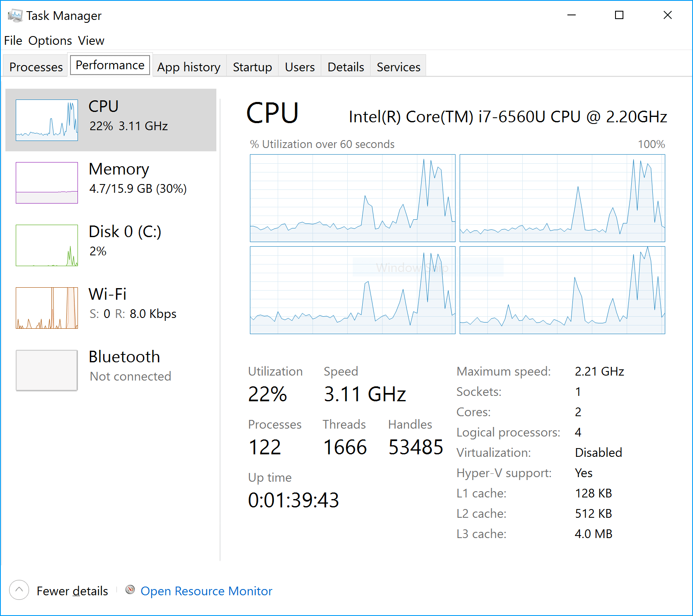Click the Up time value 0:01:39:43
Image resolution: width=693 pixels, height=616 pixels.
(x=293, y=500)
